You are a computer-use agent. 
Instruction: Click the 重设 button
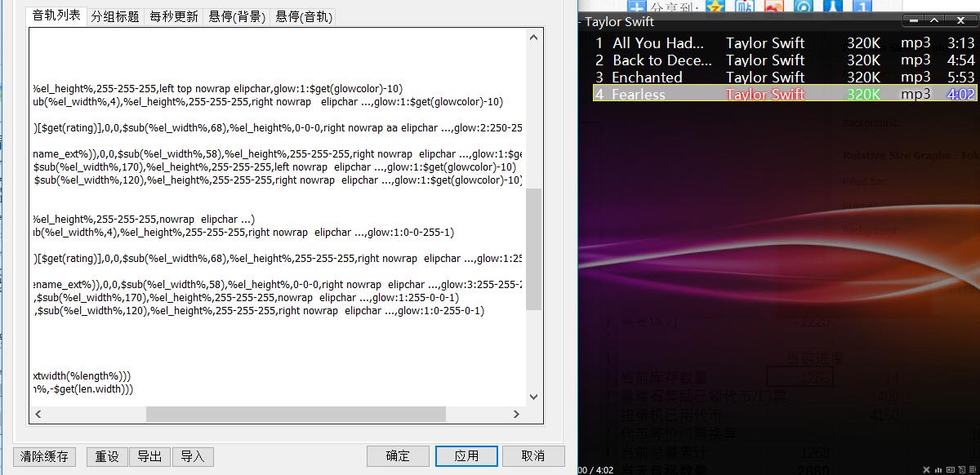pos(107,456)
